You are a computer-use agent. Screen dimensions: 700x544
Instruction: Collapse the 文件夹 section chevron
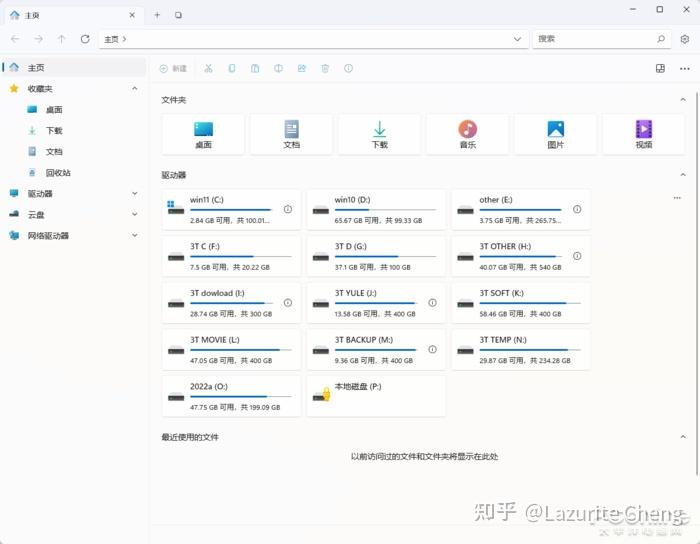tap(683, 100)
